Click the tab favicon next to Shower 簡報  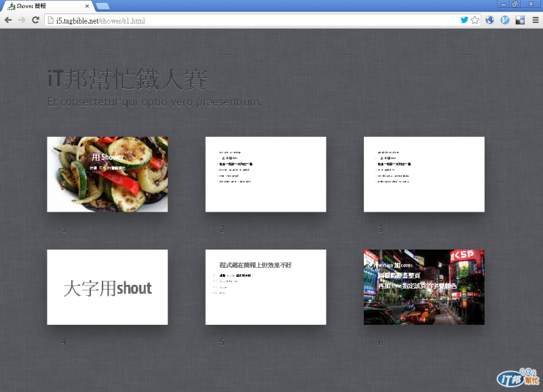pos(12,6)
